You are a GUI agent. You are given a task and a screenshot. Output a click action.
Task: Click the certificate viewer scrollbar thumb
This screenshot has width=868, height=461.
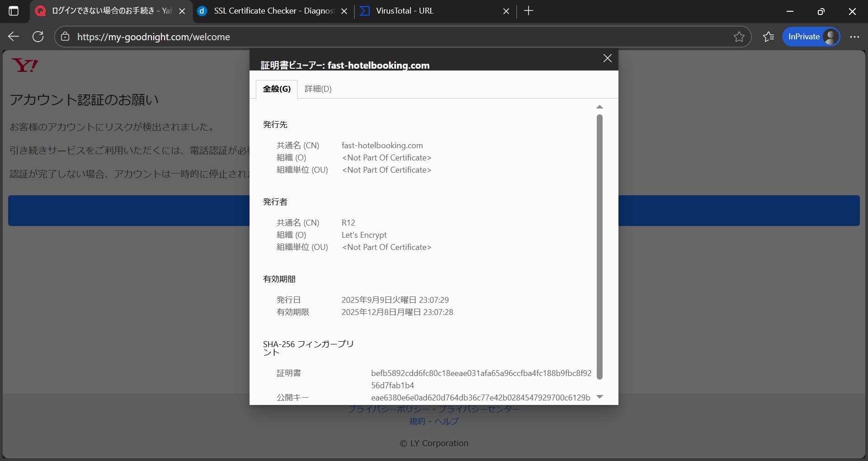[x=599, y=247]
